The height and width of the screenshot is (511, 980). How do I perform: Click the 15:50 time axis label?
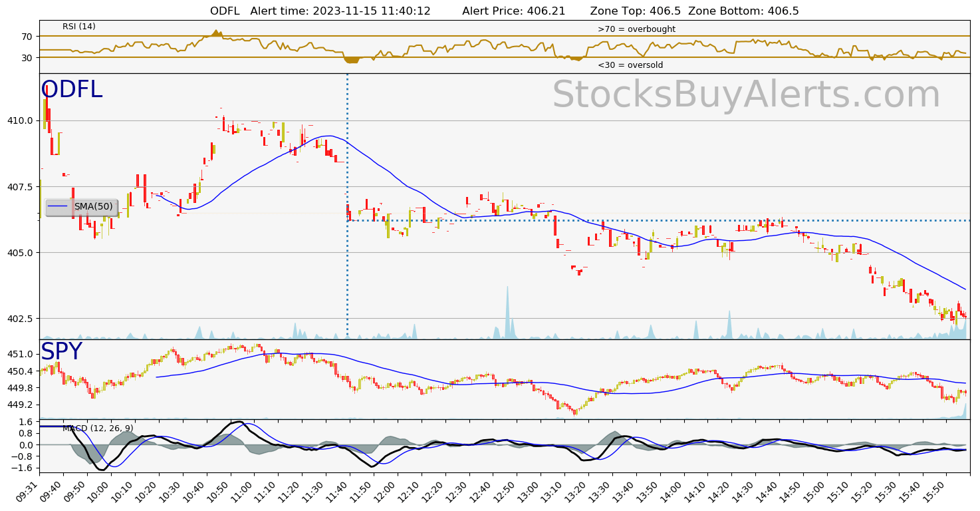(x=937, y=491)
